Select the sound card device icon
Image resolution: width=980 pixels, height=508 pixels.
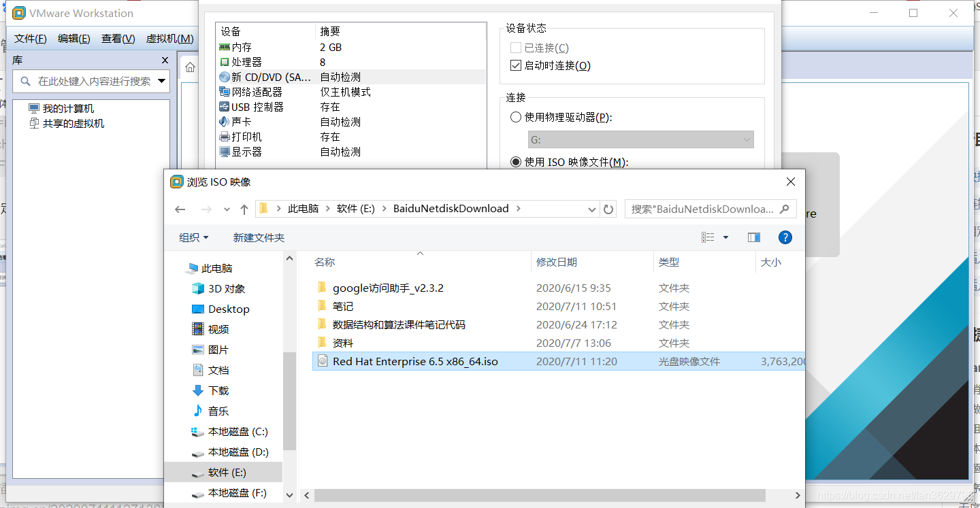(x=225, y=122)
